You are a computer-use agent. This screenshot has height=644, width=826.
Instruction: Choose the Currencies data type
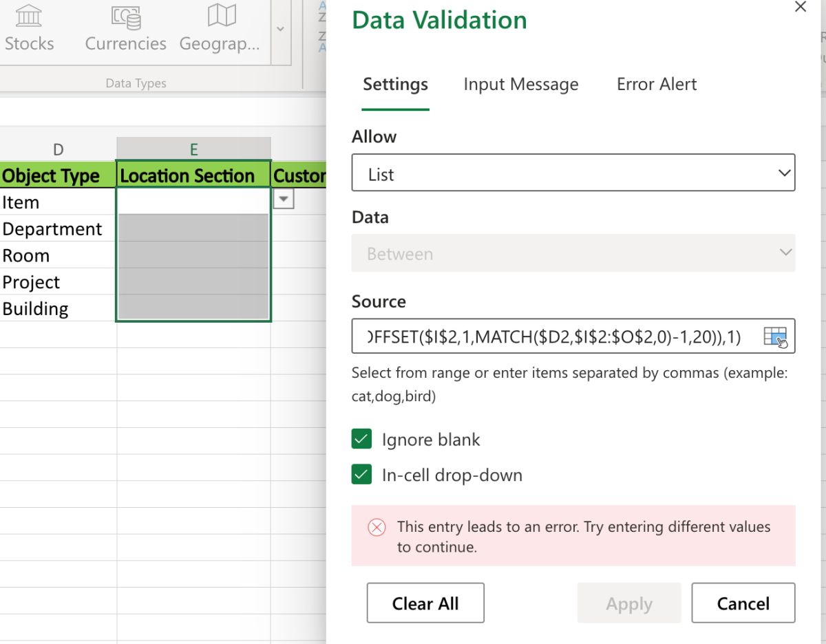[x=125, y=28]
